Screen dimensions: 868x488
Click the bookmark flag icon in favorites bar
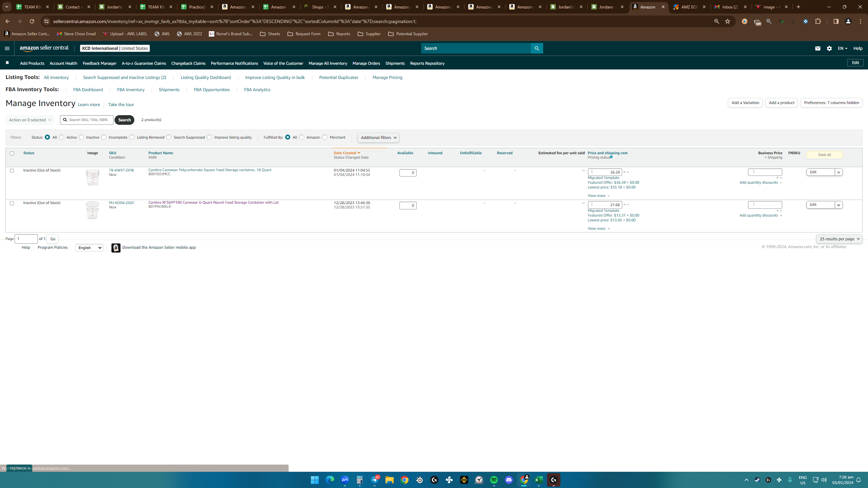coord(7,63)
